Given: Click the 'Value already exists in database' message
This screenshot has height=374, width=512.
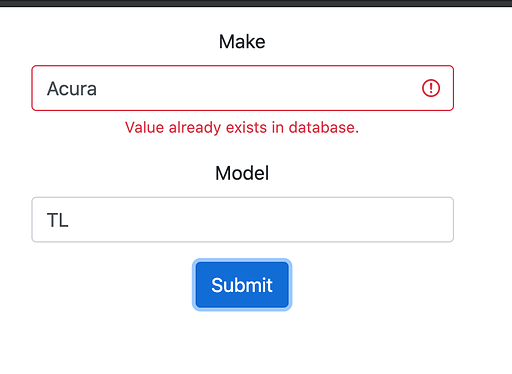Looking at the screenshot, I should [x=242, y=128].
